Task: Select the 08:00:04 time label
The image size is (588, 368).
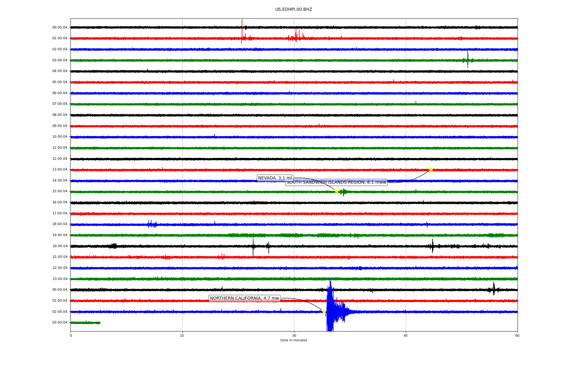Action: 60,115
